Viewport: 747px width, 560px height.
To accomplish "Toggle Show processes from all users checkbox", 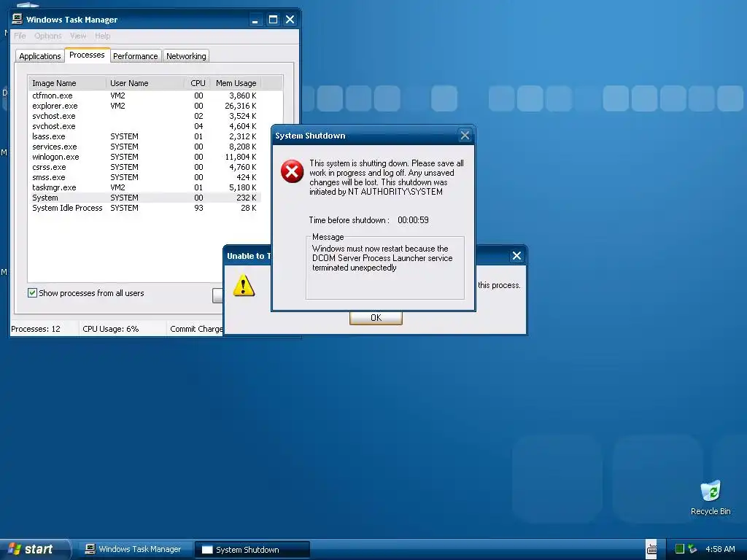I will coord(32,293).
